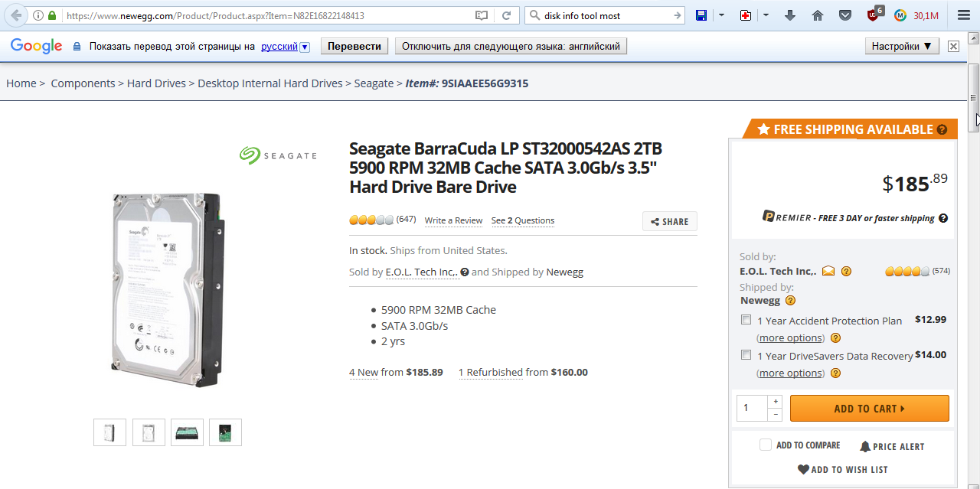This screenshot has height=489, width=980.
Task: Click Write a Review link
Action: coord(453,220)
